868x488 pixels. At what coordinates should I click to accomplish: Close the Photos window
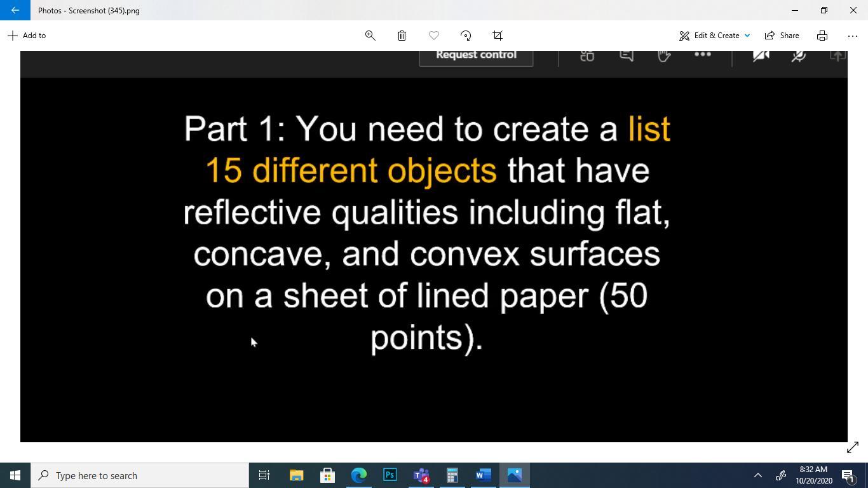point(853,10)
